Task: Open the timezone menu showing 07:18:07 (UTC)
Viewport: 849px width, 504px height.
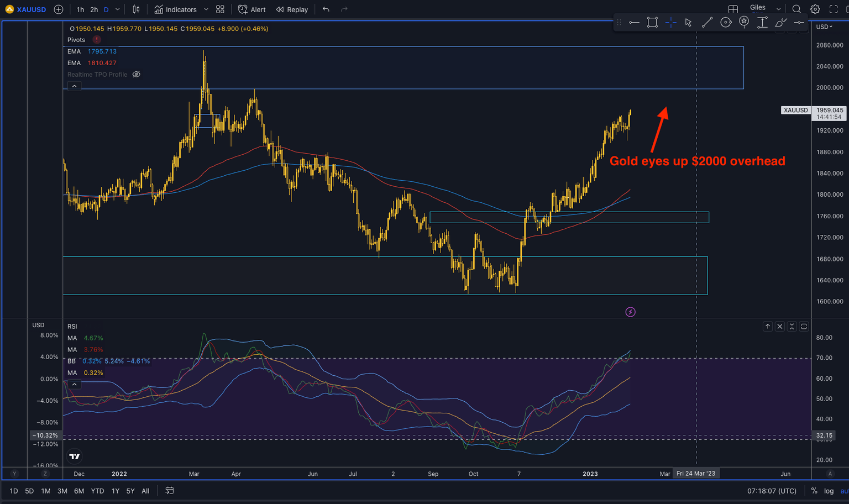Action: point(772,491)
